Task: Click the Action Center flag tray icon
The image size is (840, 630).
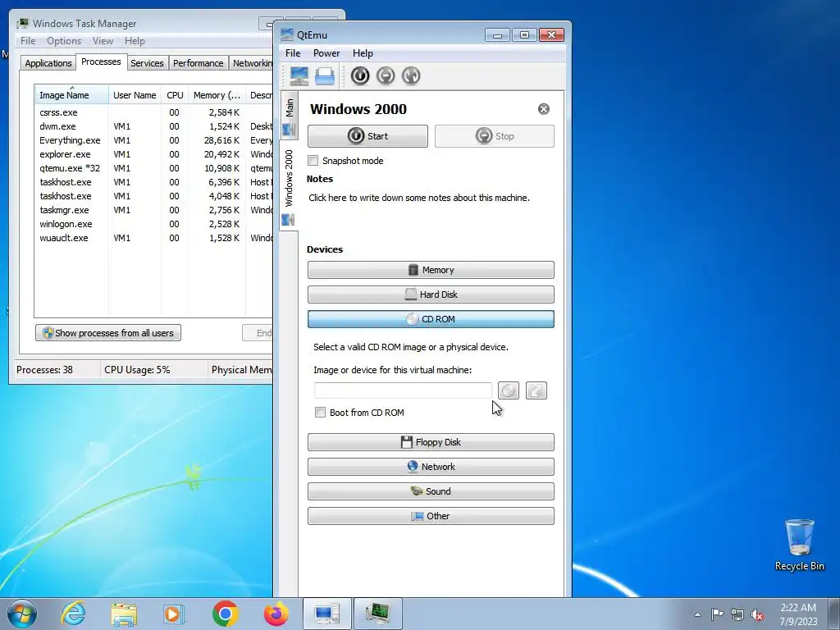Action: [x=717, y=614]
